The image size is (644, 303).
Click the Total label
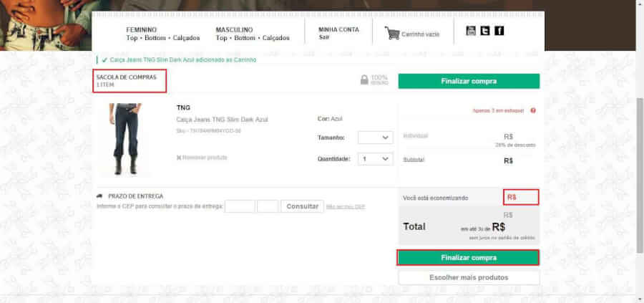(x=414, y=226)
